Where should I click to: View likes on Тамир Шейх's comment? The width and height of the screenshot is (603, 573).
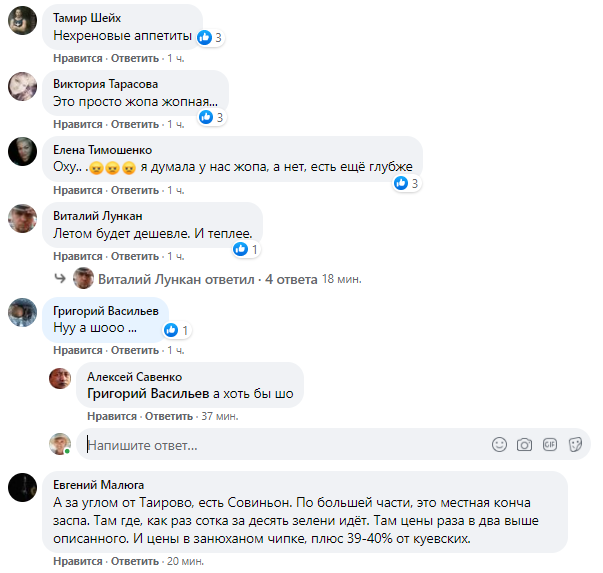[210, 37]
